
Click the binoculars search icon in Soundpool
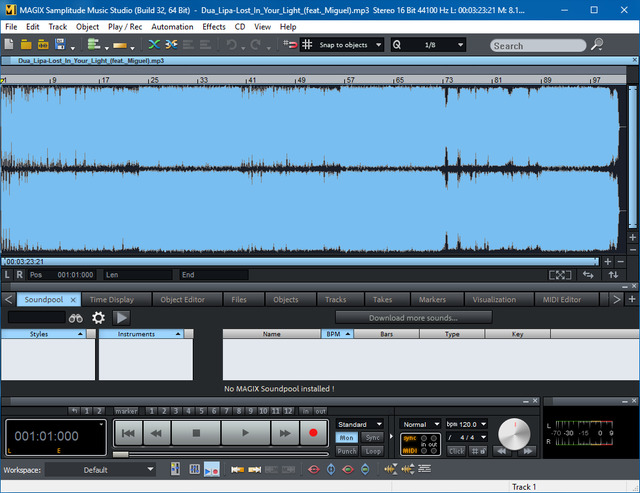click(x=76, y=317)
